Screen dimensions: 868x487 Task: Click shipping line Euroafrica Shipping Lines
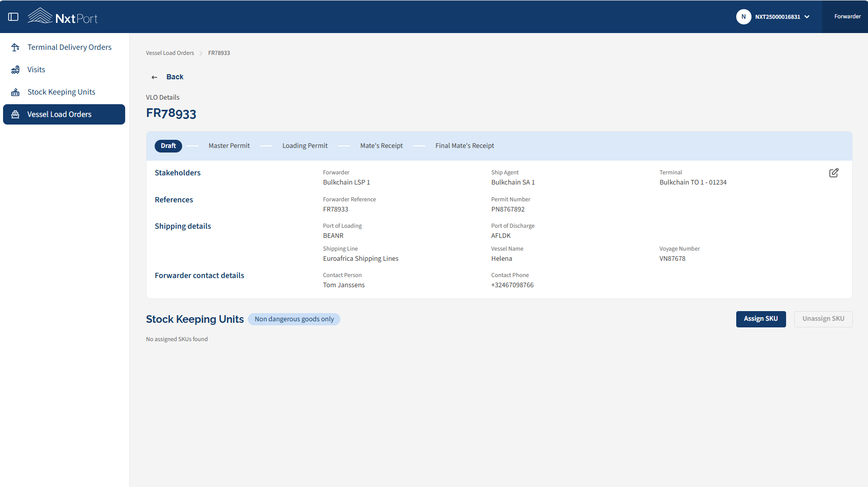coord(361,259)
